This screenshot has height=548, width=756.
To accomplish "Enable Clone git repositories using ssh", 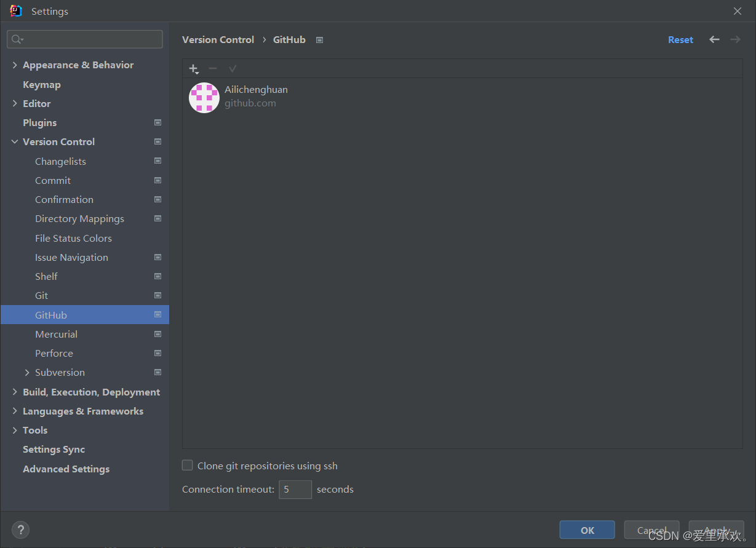I will (188, 466).
